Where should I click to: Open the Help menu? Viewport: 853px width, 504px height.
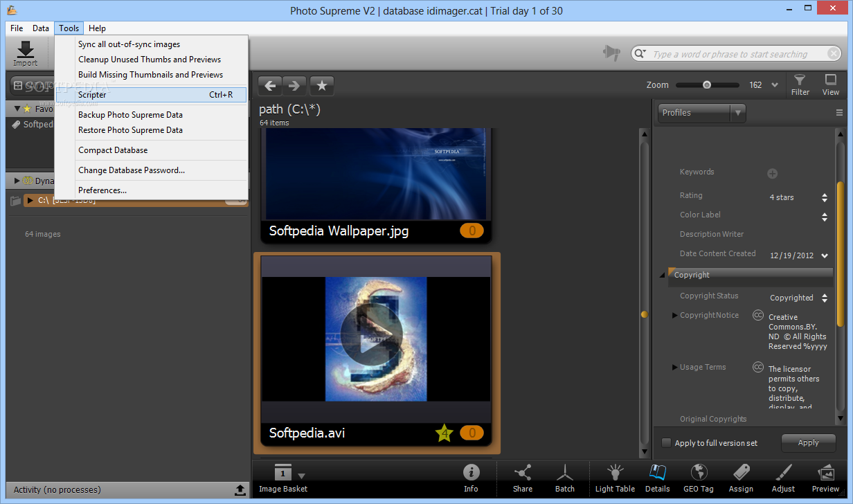click(97, 28)
